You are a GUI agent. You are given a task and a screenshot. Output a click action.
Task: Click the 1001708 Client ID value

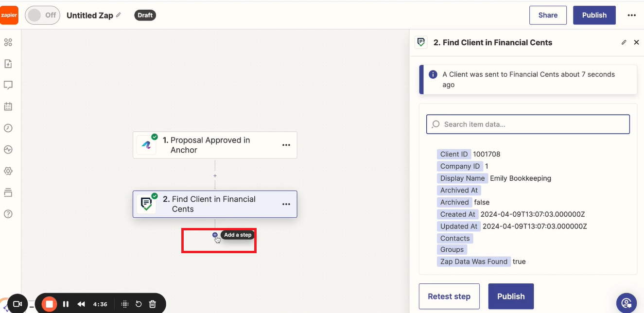(x=487, y=154)
